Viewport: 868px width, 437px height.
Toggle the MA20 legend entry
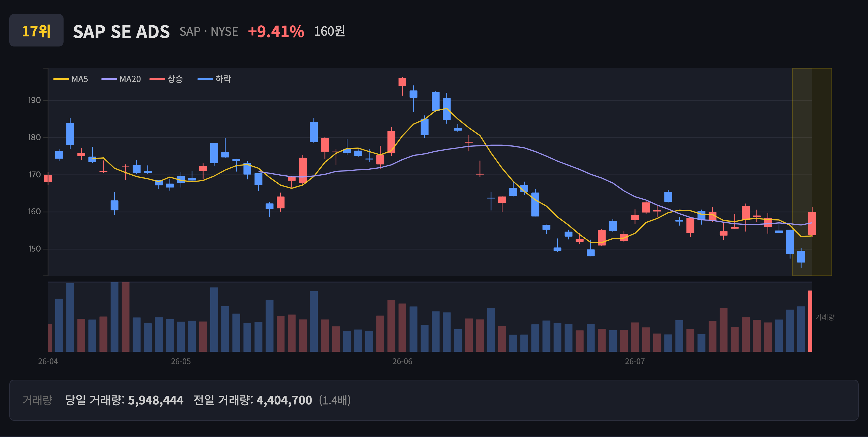[x=121, y=79]
